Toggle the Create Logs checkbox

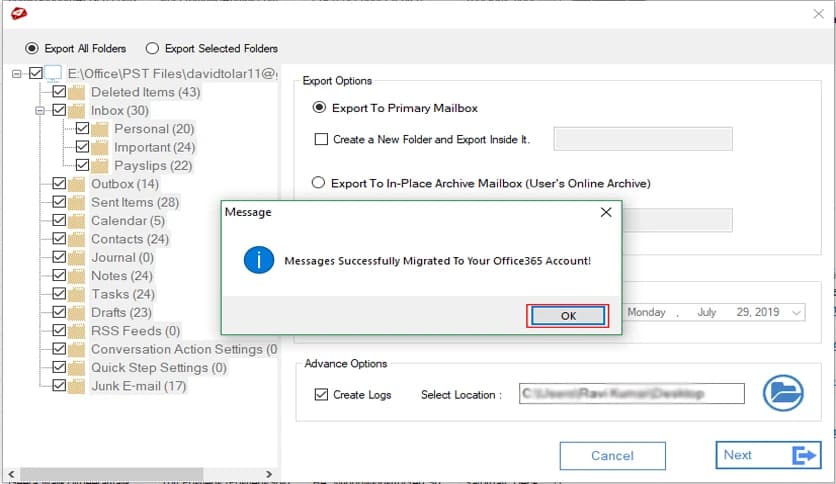pos(321,394)
